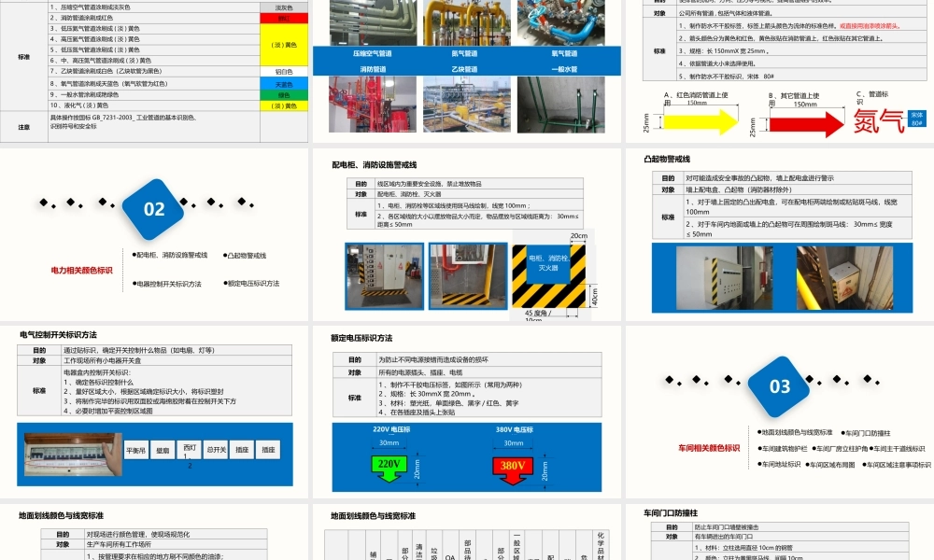Click the photo of box beside yellow pipe

tap(844, 278)
